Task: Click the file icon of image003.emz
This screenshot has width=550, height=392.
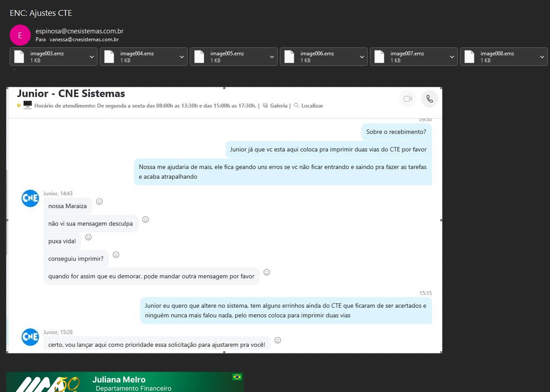Action: click(19, 57)
